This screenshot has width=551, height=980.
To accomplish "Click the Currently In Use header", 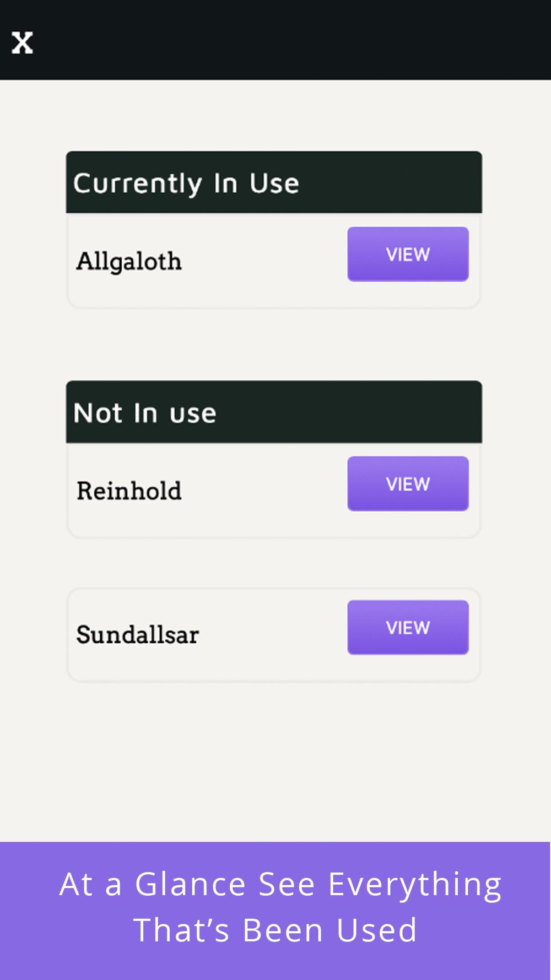I will click(274, 182).
